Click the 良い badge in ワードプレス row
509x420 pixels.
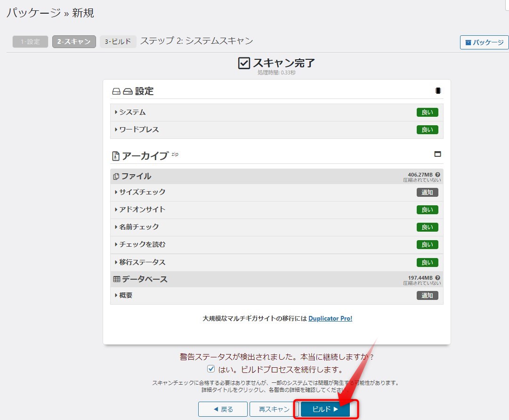click(x=427, y=130)
